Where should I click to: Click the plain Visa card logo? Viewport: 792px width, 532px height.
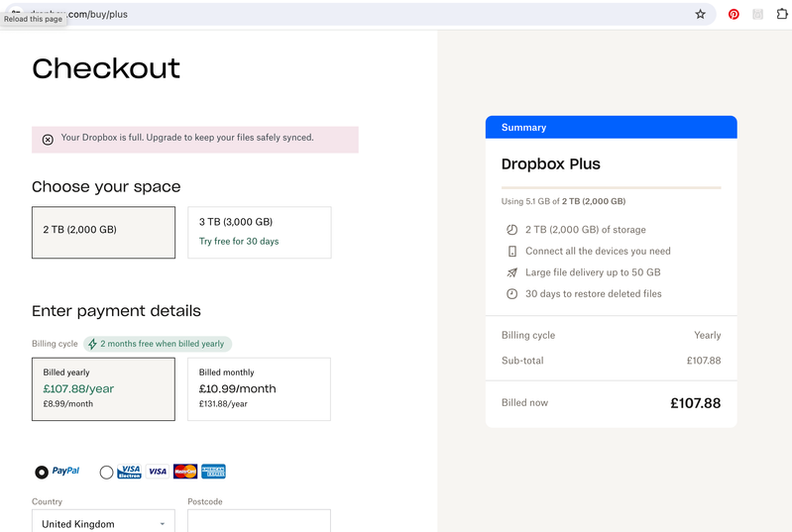tap(158, 472)
